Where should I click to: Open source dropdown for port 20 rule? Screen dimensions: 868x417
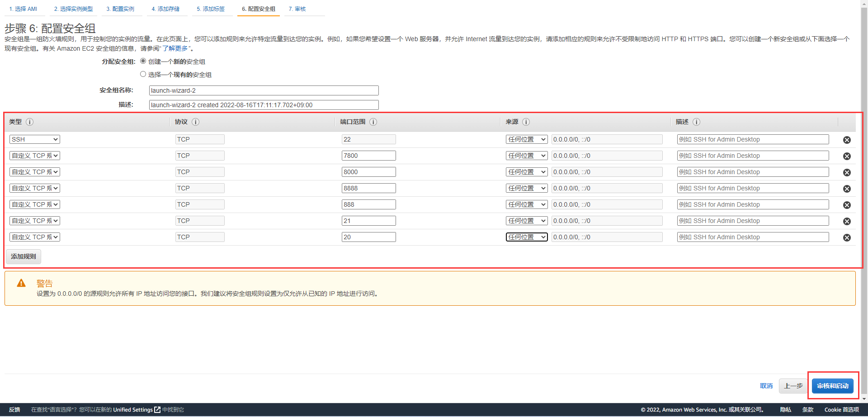(526, 237)
